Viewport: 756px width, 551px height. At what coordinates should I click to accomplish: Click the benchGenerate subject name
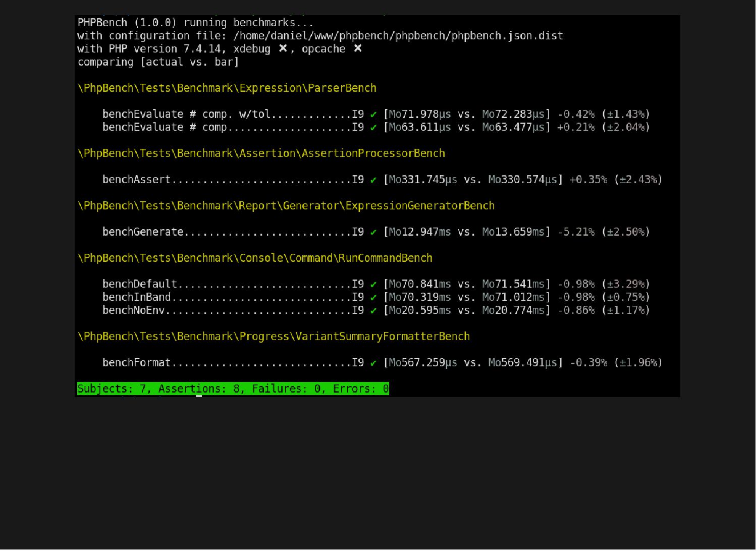pos(143,232)
